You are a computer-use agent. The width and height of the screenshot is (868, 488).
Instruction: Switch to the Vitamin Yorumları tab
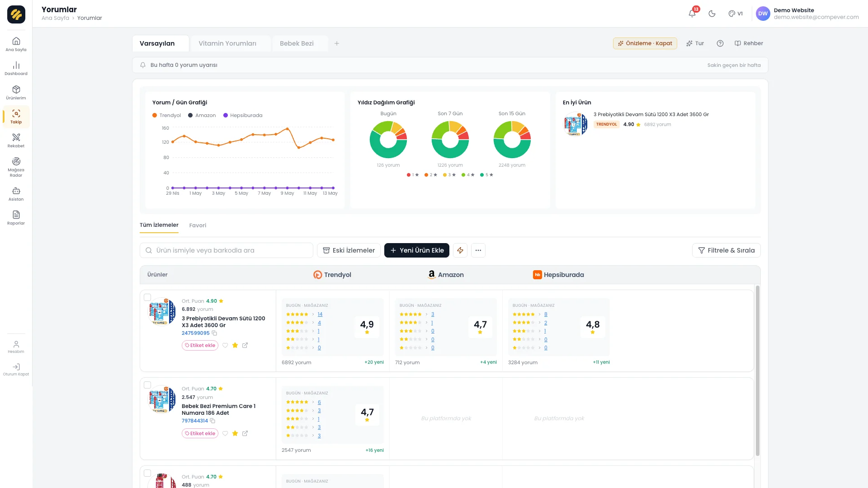(x=231, y=43)
